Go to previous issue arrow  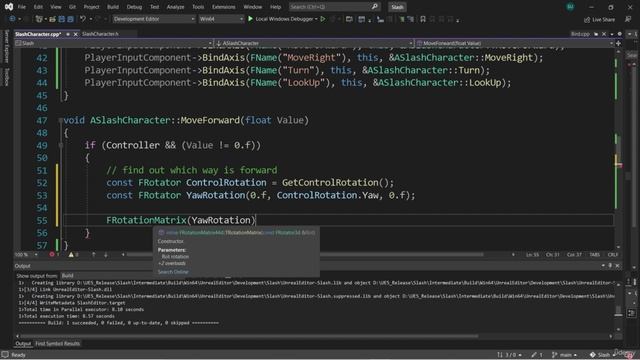coord(93,255)
